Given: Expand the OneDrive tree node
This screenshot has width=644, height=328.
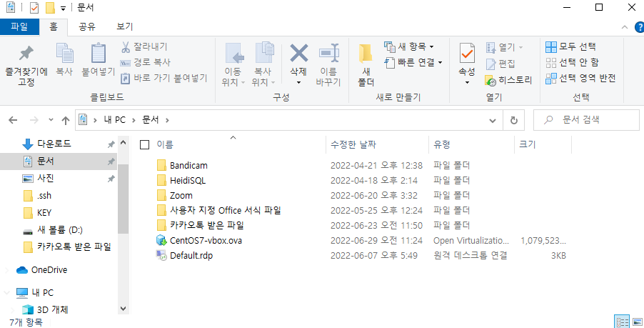Looking at the screenshot, I should 7,270.
